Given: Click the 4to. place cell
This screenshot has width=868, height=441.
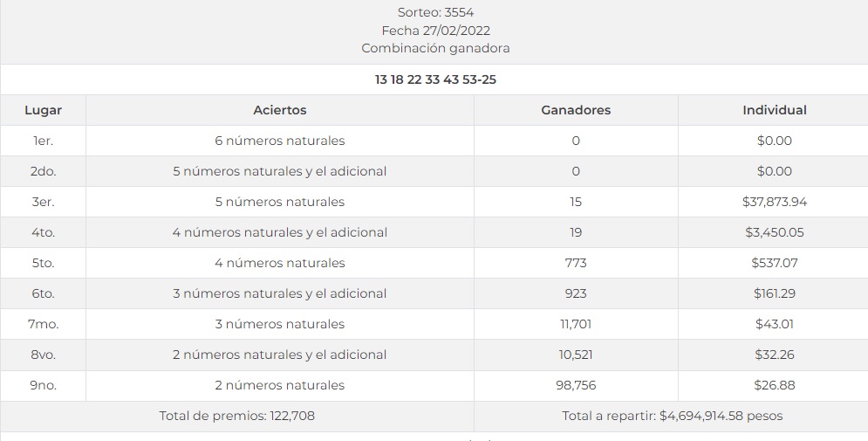Looking at the screenshot, I should click(43, 232).
